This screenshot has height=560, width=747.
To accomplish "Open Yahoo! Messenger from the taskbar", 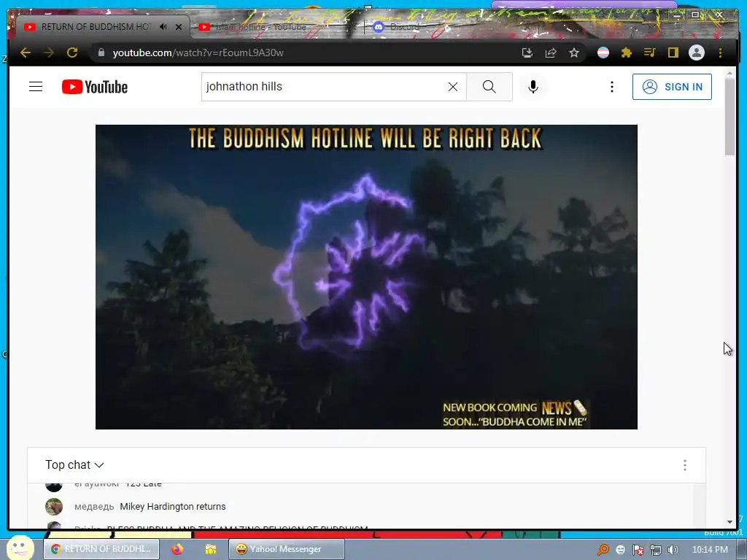I will (x=286, y=549).
